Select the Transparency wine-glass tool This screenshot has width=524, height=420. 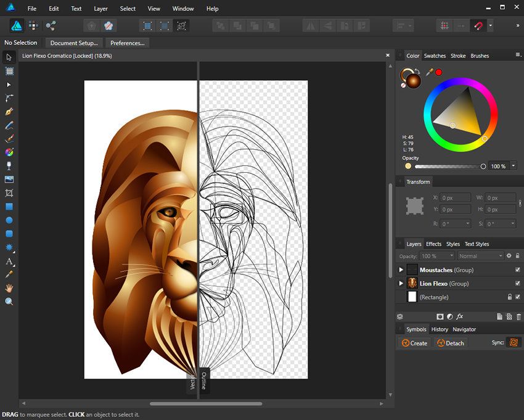(x=9, y=165)
